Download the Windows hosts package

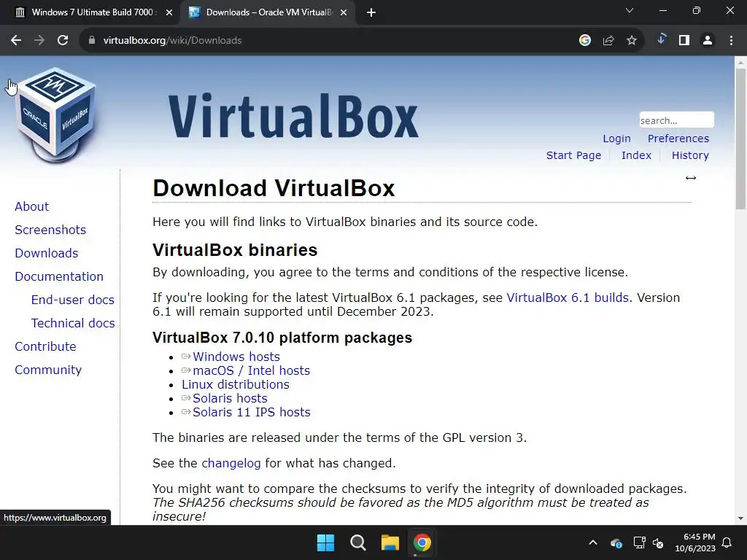(x=236, y=357)
